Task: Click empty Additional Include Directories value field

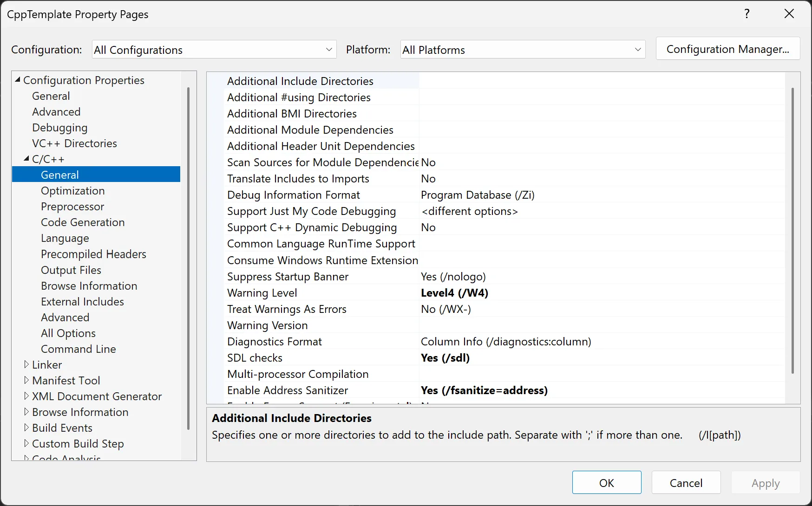Action: point(602,81)
